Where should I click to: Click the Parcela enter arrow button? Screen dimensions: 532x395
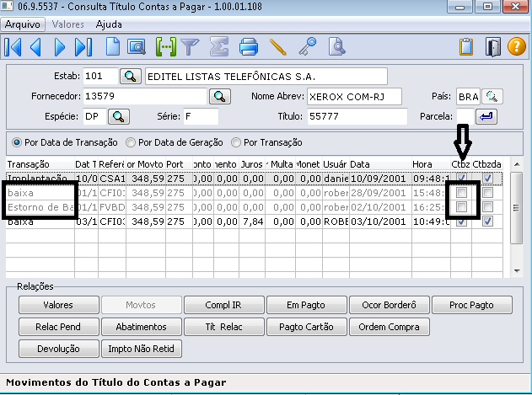tap(486, 116)
